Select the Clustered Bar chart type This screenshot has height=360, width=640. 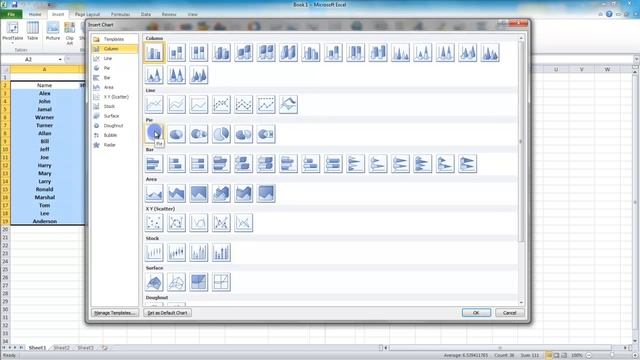pos(154,164)
